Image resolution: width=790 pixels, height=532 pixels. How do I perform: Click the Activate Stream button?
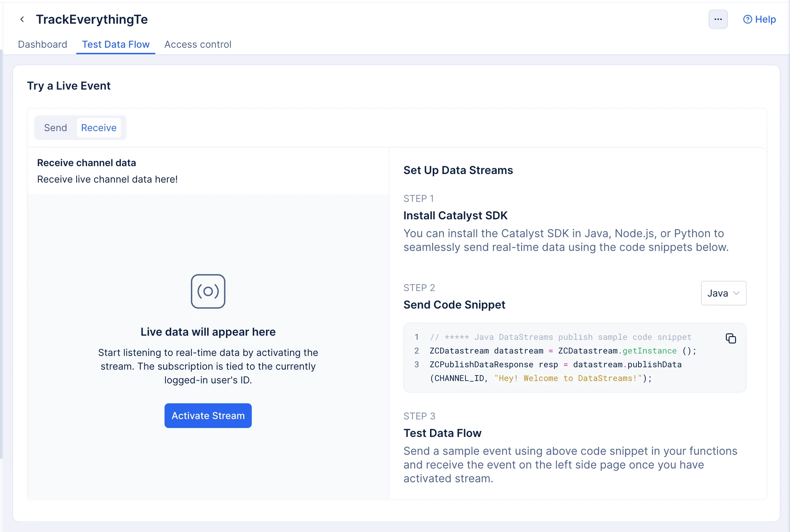click(x=208, y=416)
